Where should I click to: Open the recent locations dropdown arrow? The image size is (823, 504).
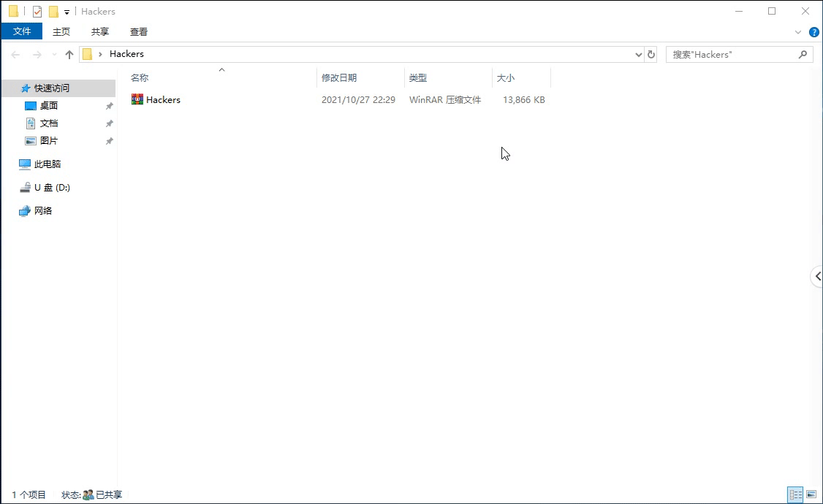click(x=54, y=55)
